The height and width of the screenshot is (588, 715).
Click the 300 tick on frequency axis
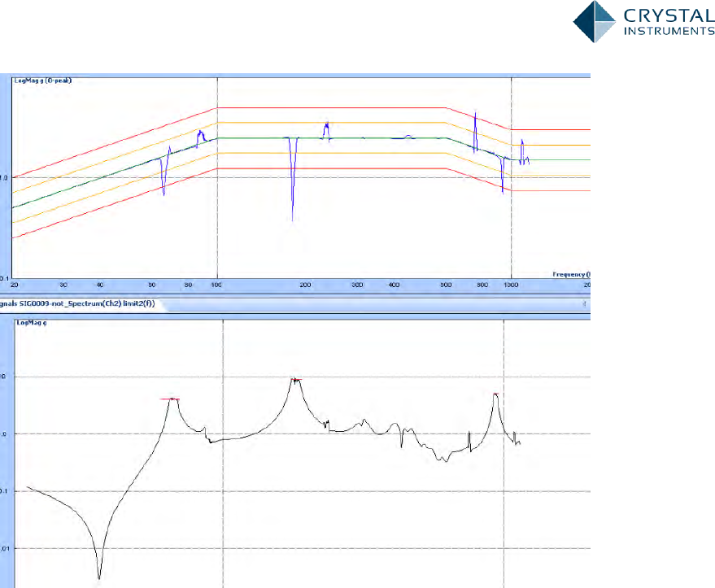(357, 285)
